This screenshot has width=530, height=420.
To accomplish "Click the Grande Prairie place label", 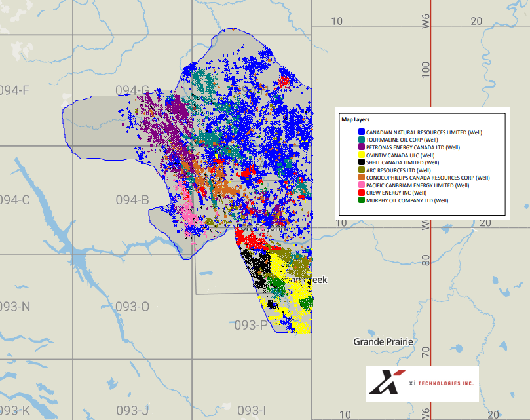I will point(383,342).
